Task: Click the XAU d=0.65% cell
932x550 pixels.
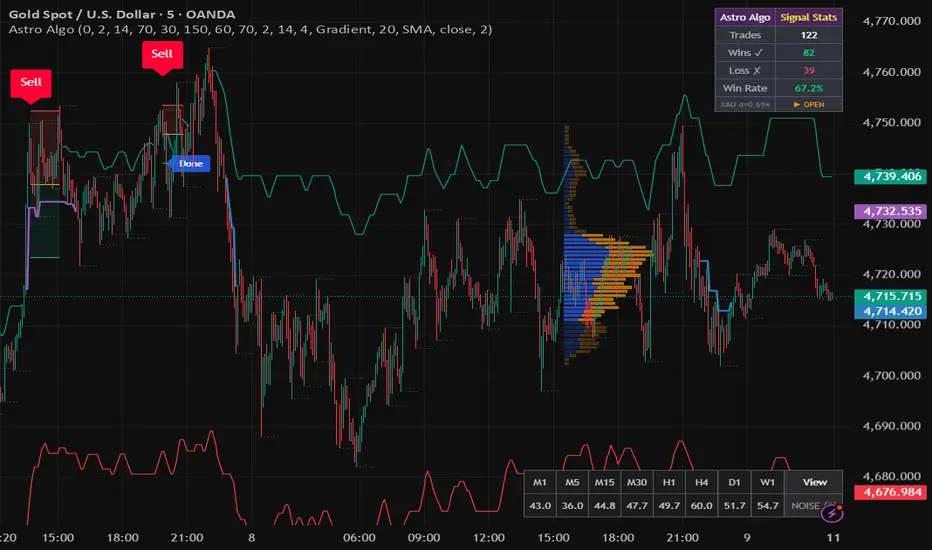Action: (745, 104)
